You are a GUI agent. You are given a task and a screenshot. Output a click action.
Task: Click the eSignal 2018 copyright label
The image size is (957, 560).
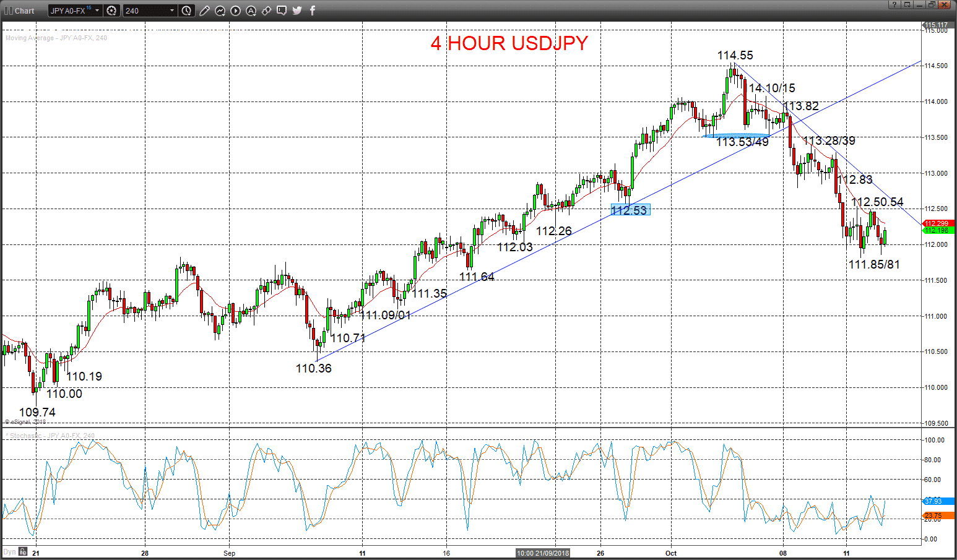point(25,422)
